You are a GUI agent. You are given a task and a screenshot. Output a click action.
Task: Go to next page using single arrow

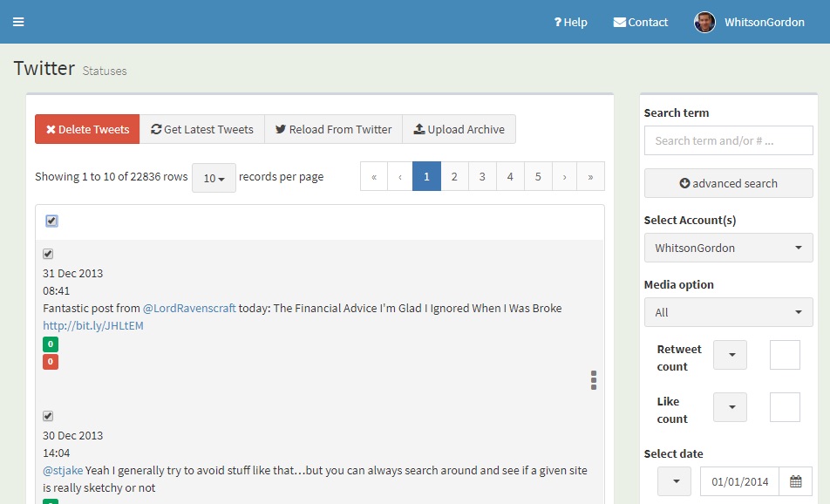564,176
